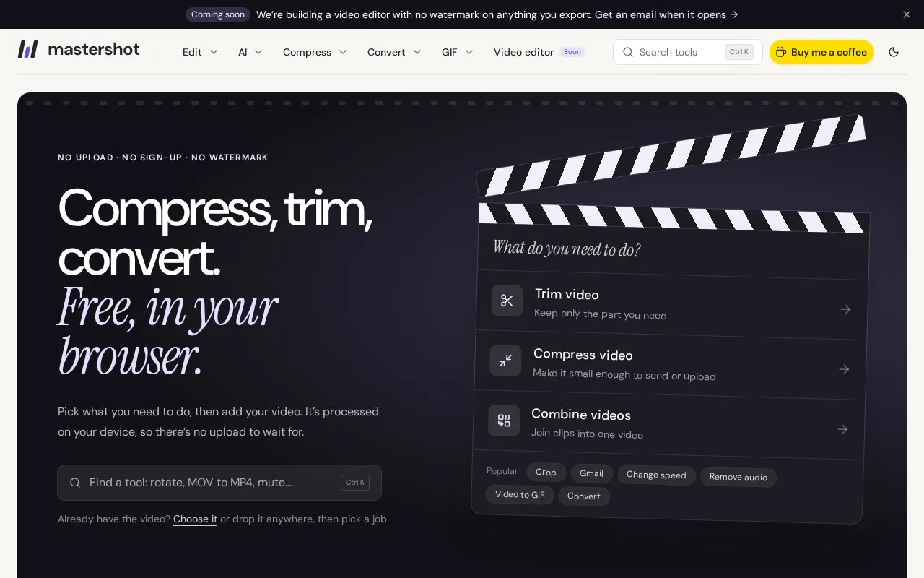Click the magnifier icon in Find a tool box
The height and width of the screenshot is (578, 924).
(x=75, y=483)
